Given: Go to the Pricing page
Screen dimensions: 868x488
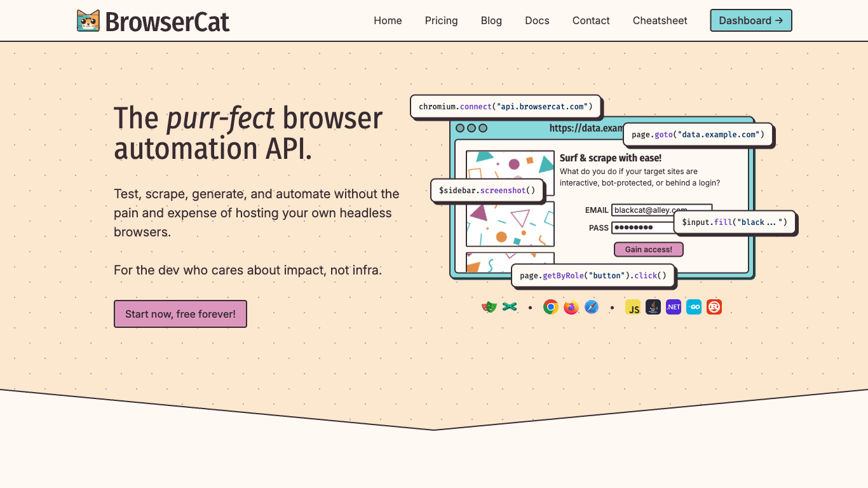Looking at the screenshot, I should tap(442, 20).
